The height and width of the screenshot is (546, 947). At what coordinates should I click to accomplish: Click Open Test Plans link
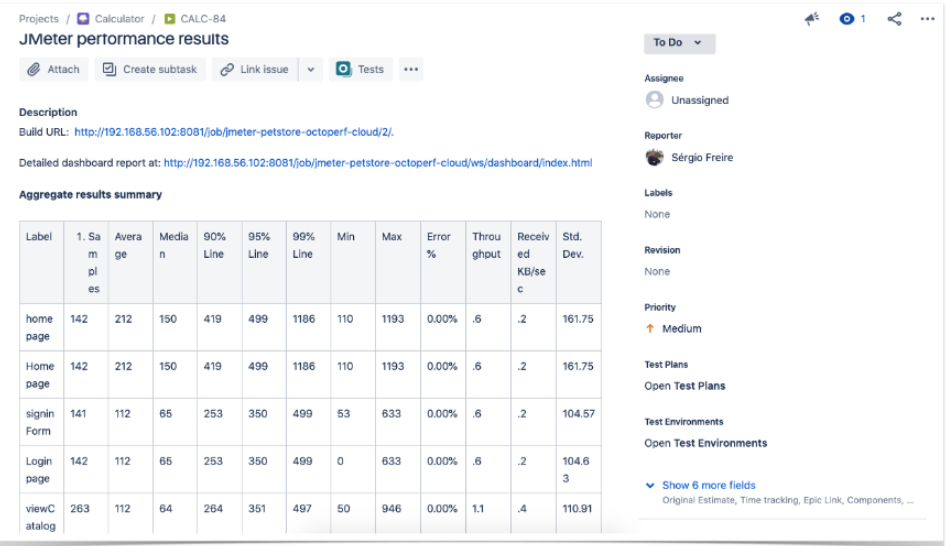point(685,386)
